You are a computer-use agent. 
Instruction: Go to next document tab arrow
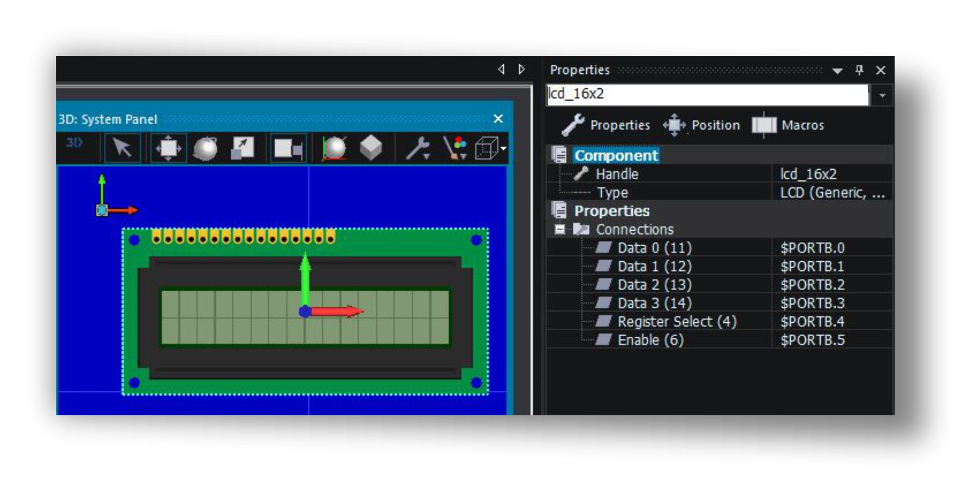click(x=522, y=69)
